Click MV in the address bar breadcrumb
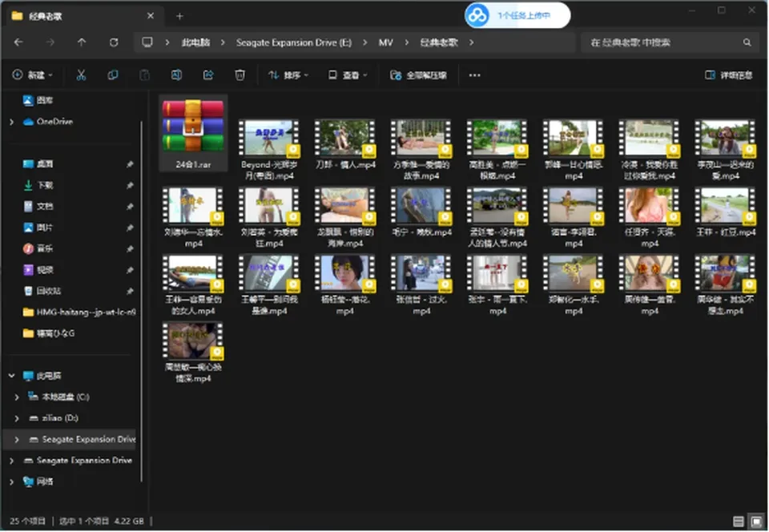This screenshot has width=769, height=532. coord(386,42)
